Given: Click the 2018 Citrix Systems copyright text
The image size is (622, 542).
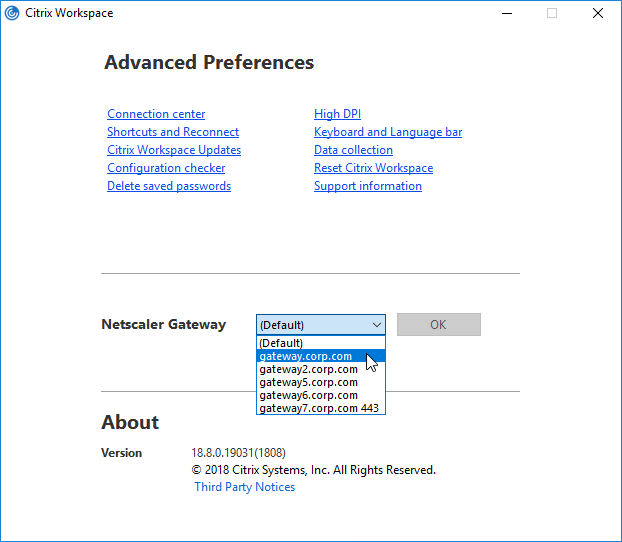Looking at the screenshot, I should point(313,470).
